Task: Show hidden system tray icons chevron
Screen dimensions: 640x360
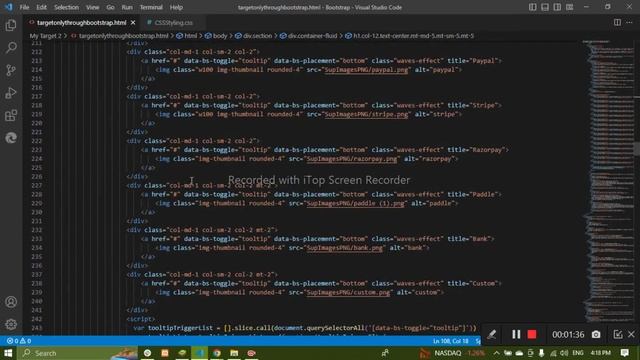Action: [496, 353]
